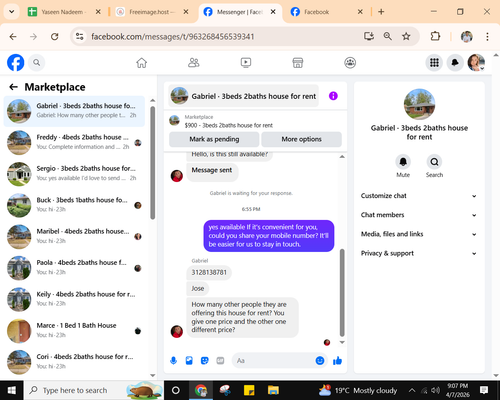The height and width of the screenshot is (400, 500).
Task: Switch to the Yaseen Nadeem spreadsheet tab
Action: (64, 12)
